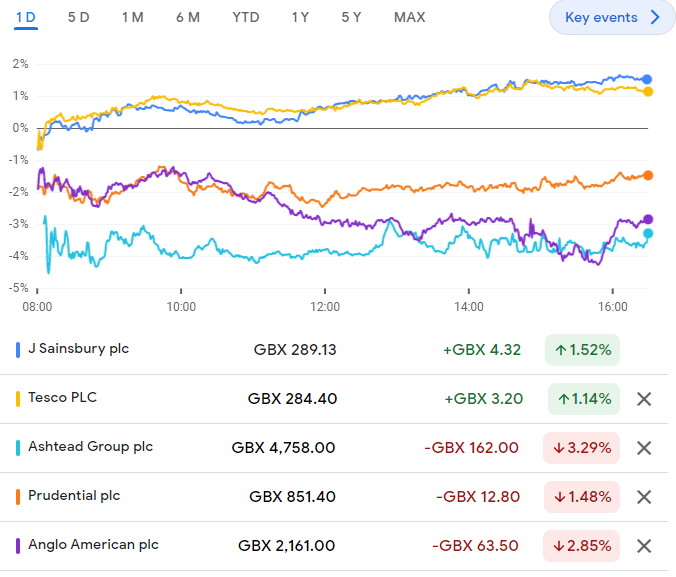Click the 08:00 axis label
676x577 pixels.
[x=37, y=307]
